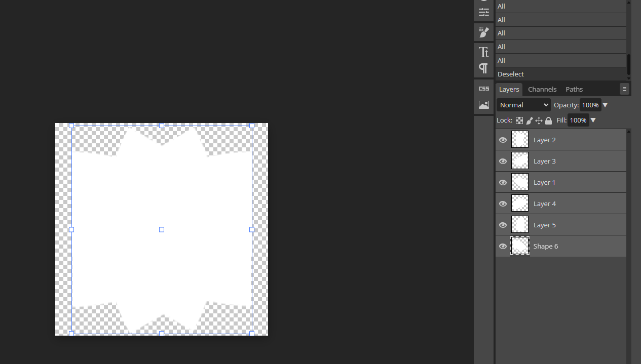Viewport: 641px width, 364px height.
Task: Click the Layer 4 name
Action: coord(545,204)
